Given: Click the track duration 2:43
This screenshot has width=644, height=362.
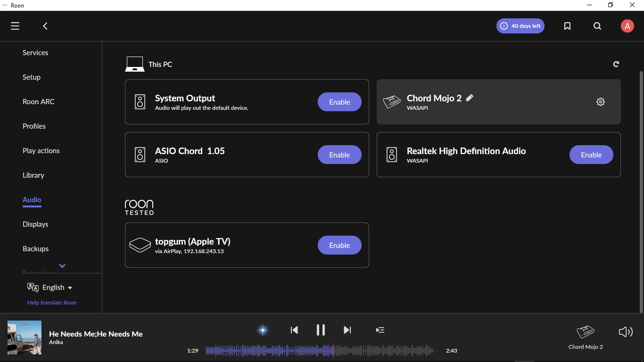Looking at the screenshot, I should [451, 351].
